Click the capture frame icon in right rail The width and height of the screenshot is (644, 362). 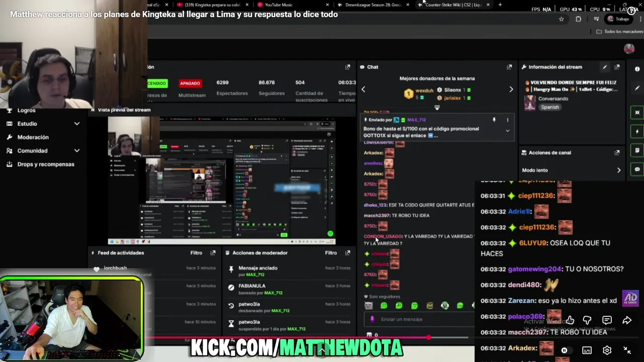point(637,112)
